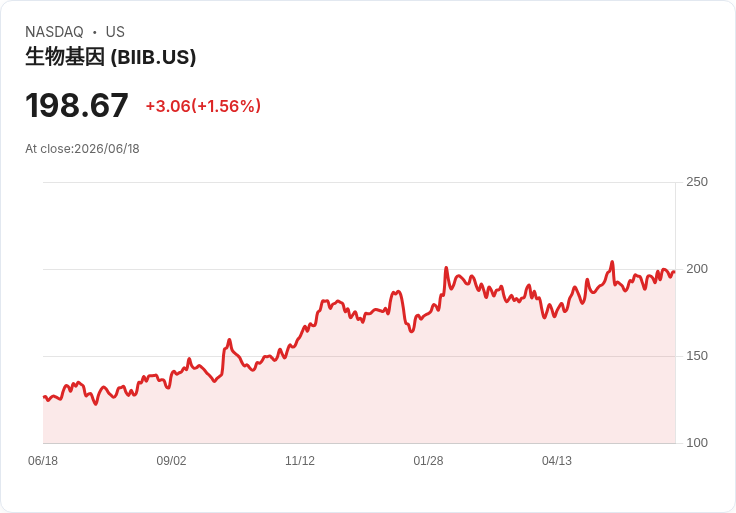Click the 250 y-axis label

pyautogui.click(x=697, y=182)
